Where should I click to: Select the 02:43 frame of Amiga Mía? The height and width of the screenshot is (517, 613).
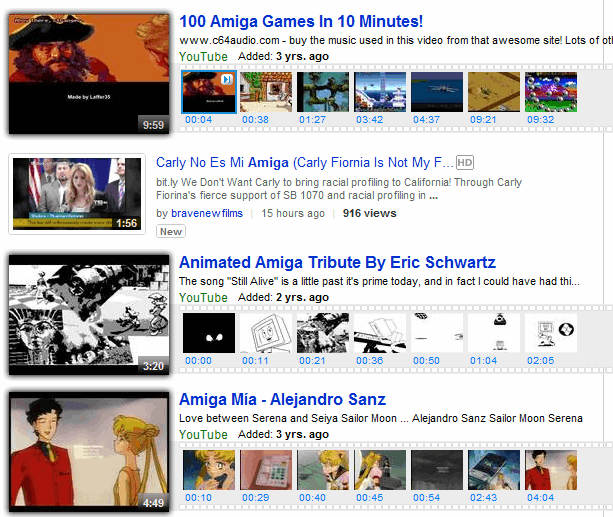pyautogui.click(x=494, y=470)
